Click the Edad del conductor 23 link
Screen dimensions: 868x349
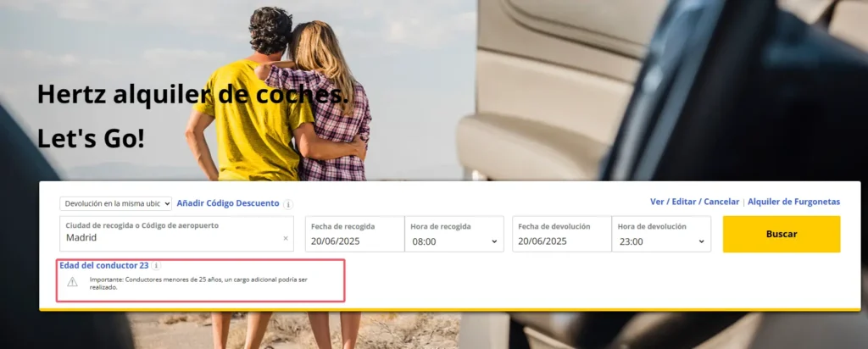click(104, 265)
